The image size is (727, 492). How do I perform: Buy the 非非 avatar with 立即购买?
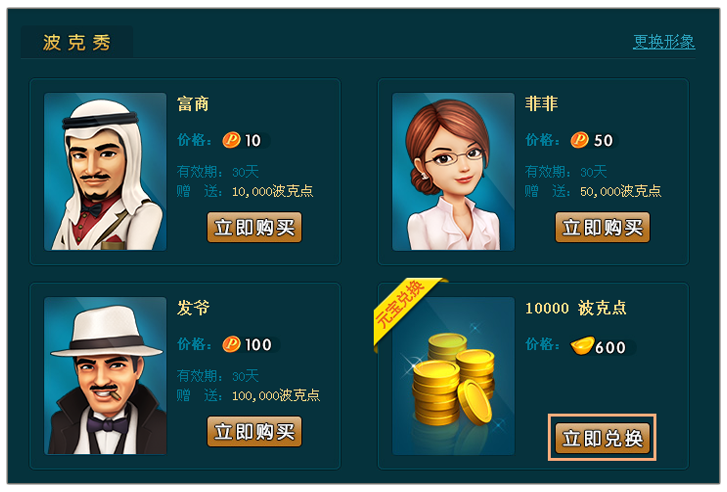point(602,227)
